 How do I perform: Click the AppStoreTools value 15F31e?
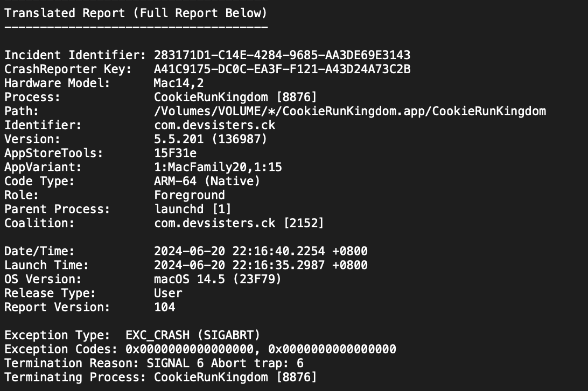[x=175, y=153]
